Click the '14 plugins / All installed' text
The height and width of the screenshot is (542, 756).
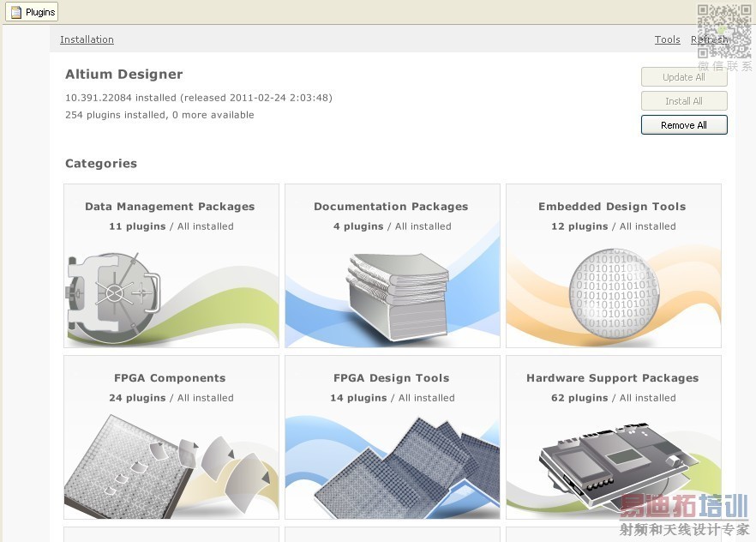point(393,398)
